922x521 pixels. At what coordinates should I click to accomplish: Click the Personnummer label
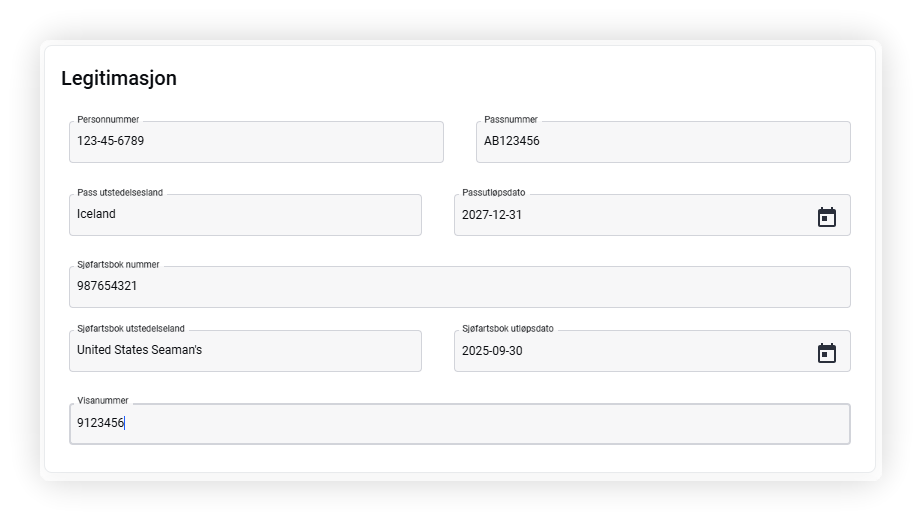coord(108,119)
